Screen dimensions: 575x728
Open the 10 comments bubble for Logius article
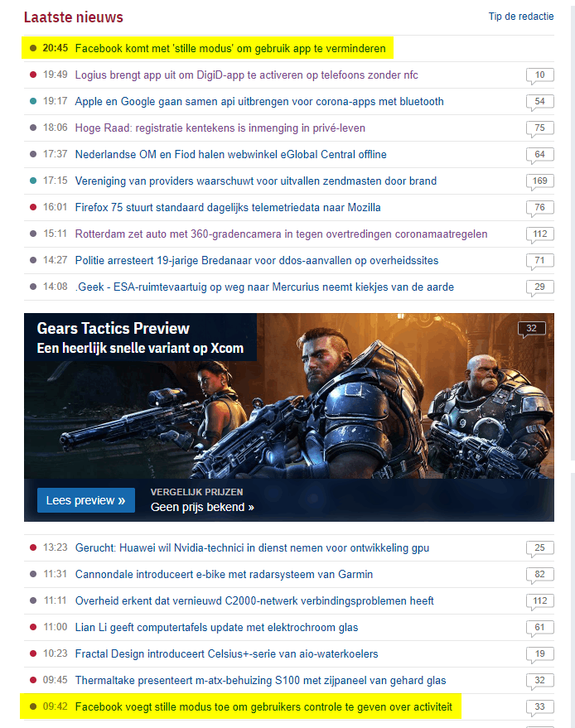[x=539, y=75]
